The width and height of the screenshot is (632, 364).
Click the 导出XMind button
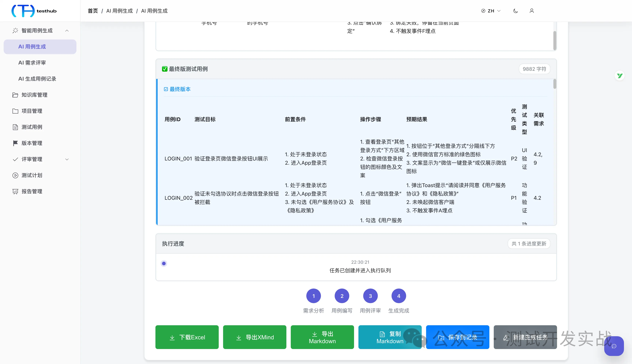(x=254, y=337)
